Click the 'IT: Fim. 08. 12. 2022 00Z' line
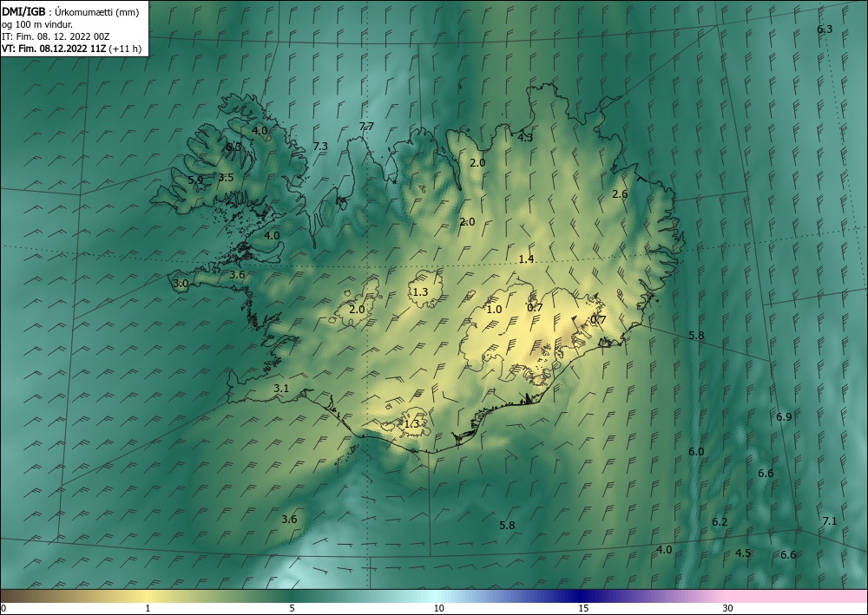Viewport: 868px width, 615px height. click(x=56, y=36)
